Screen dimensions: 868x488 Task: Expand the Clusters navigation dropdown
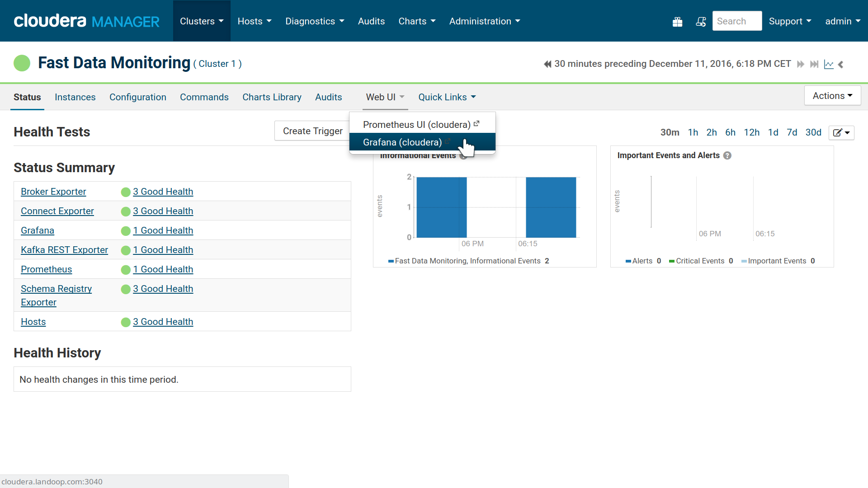(x=201, y=21)
